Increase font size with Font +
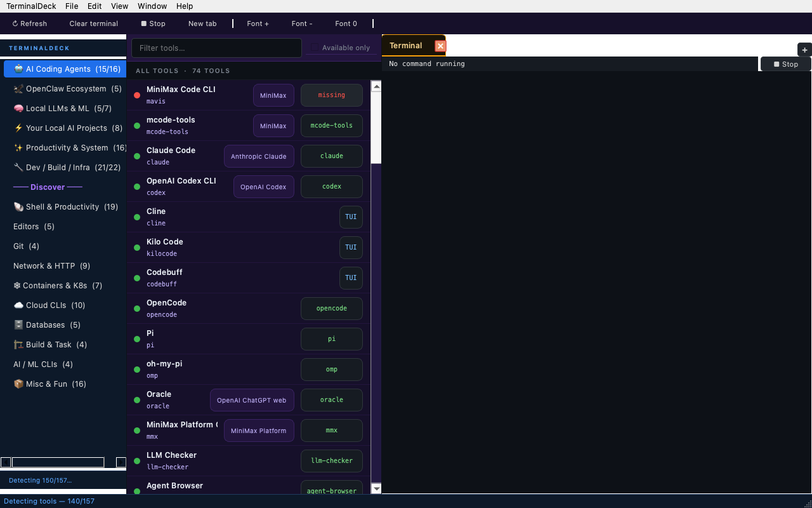Image resolution: width=812 pixels, height=508 pixels. click(x=258, y=23)
